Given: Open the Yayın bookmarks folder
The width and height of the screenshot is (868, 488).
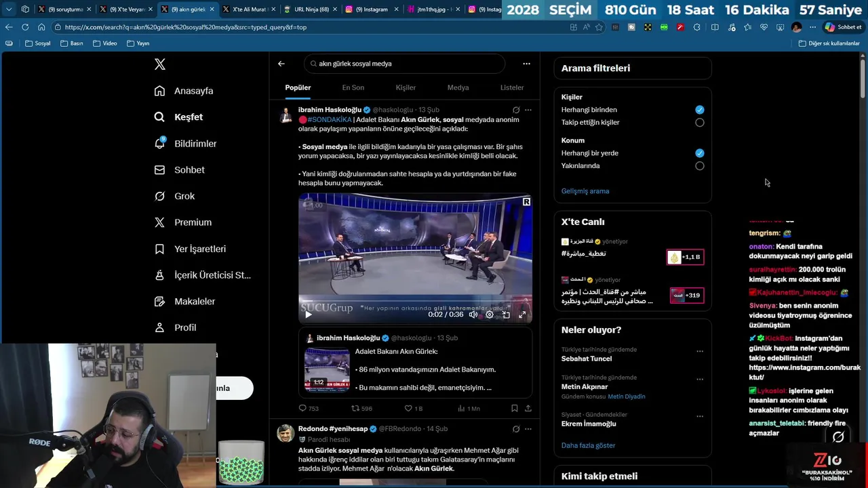Looking at the screenshot, I should 138,43.
